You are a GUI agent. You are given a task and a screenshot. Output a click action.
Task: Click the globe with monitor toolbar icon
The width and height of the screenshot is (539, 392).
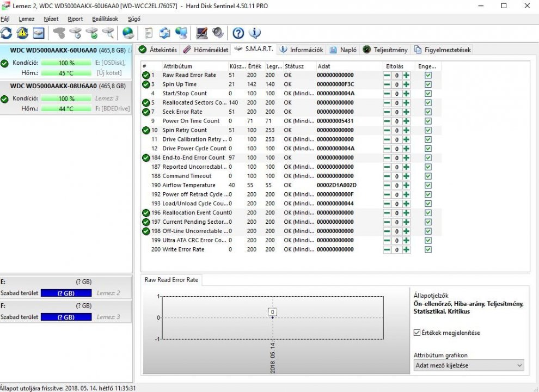pos(181,33)
